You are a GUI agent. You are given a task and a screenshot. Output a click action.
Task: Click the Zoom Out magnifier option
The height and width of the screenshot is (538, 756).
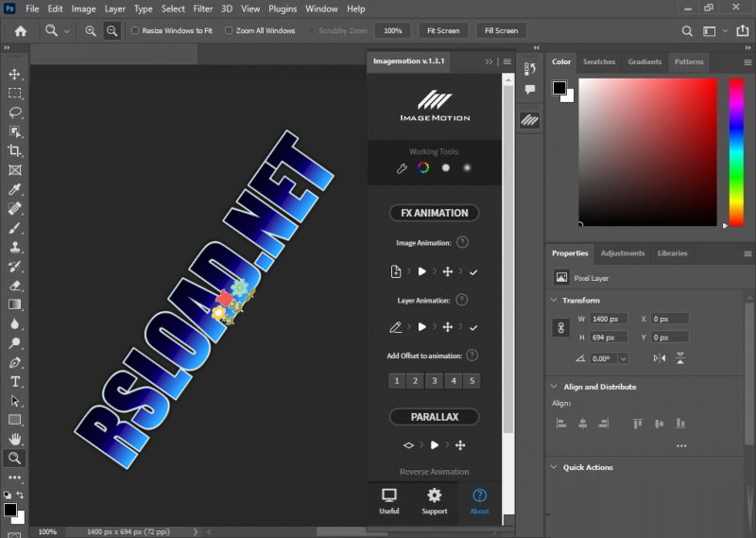click(x=112, y=31)
